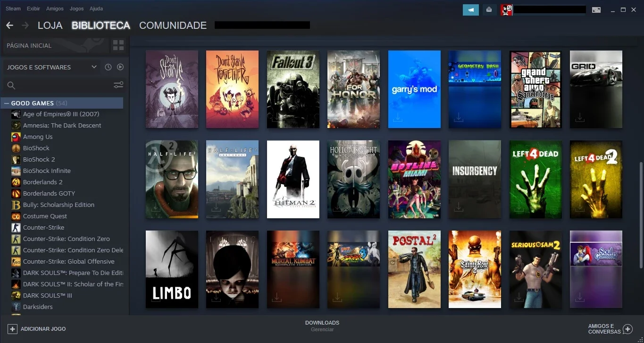Open the collections grid view icon
The height and width of the screenshot is (343, 644).
(118, 45)
